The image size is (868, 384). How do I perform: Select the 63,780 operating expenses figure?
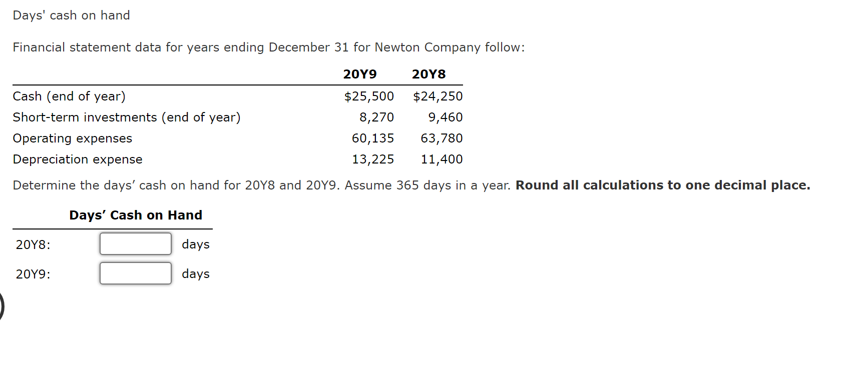pyautogui.click(x=442, y=138)
